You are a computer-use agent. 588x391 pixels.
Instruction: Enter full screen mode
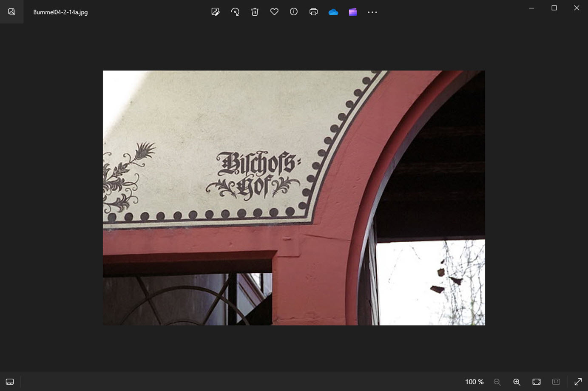(578, 382)
